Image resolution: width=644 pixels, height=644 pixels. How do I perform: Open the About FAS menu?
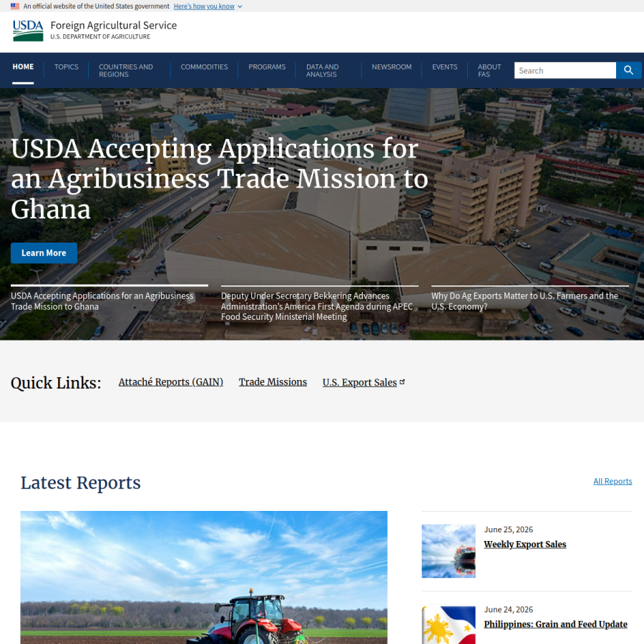point(489,70)
